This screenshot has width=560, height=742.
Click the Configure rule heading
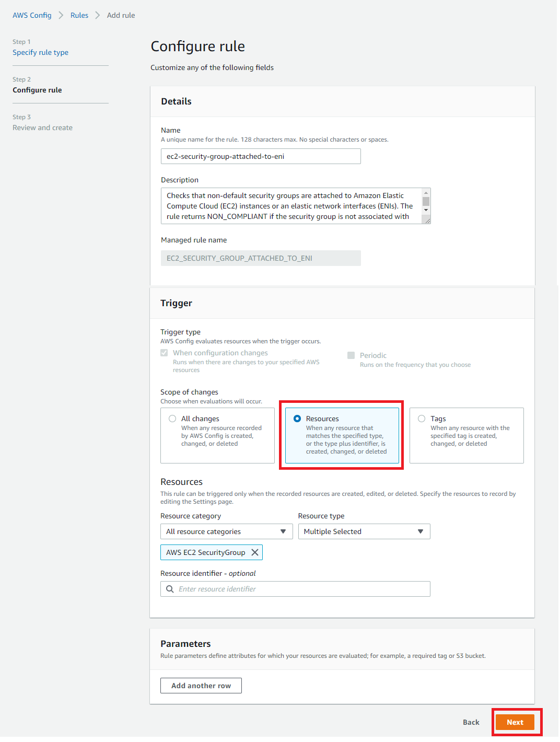[x=197, y=46]
